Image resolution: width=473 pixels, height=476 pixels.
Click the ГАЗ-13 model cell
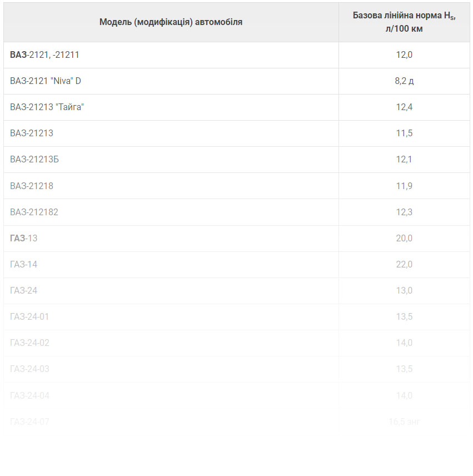click(171, 239)
